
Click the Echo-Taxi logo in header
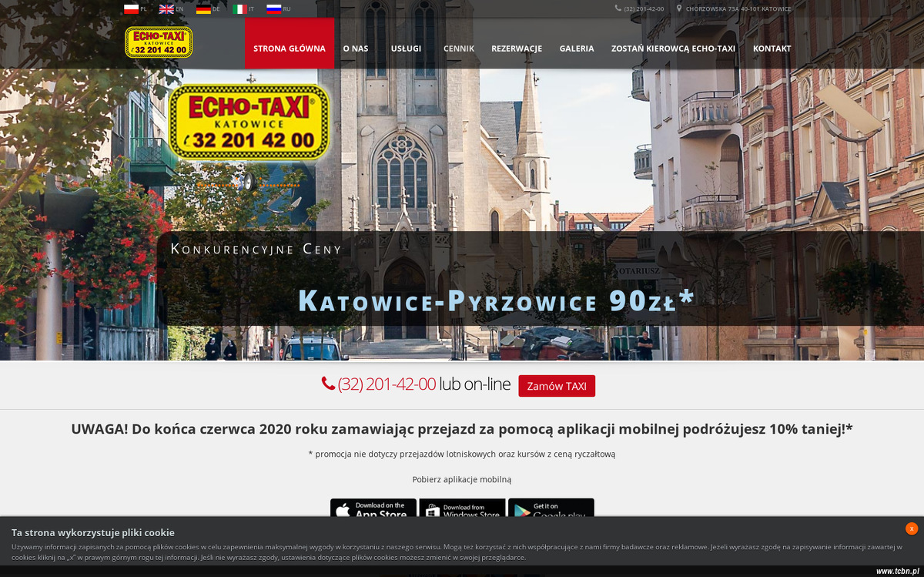[x=159, y=42]
